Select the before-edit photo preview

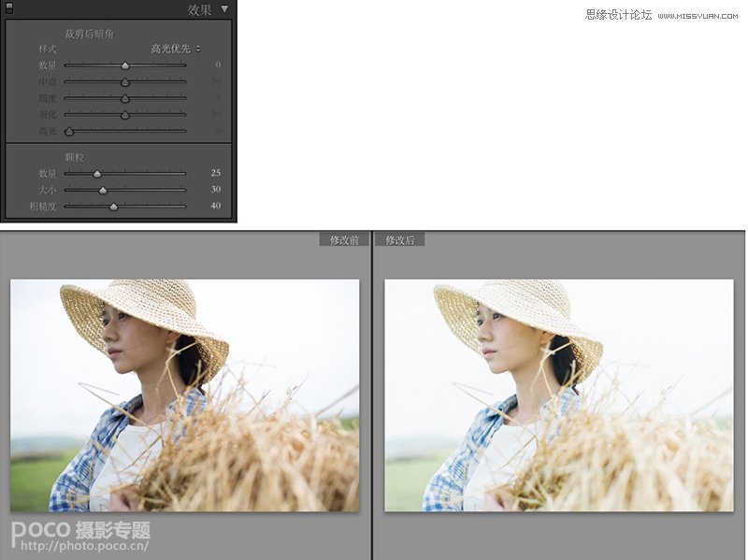pos(184,395)
